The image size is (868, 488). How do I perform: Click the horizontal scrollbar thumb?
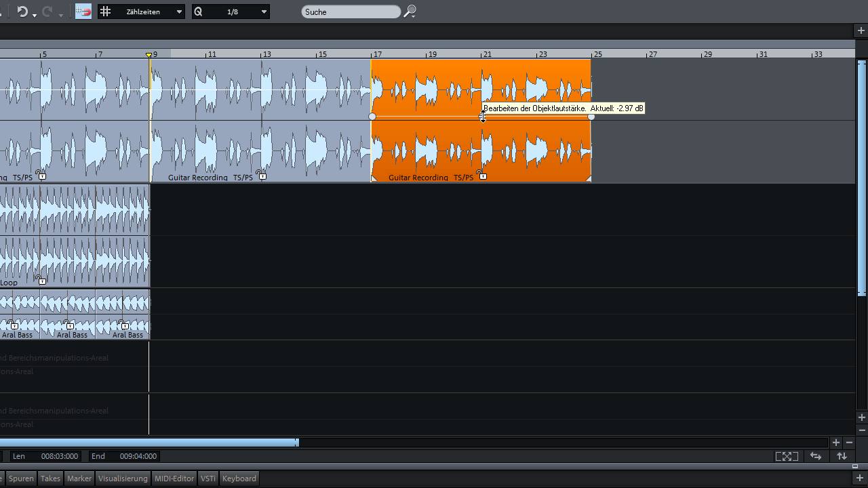[x=149, y=443]
